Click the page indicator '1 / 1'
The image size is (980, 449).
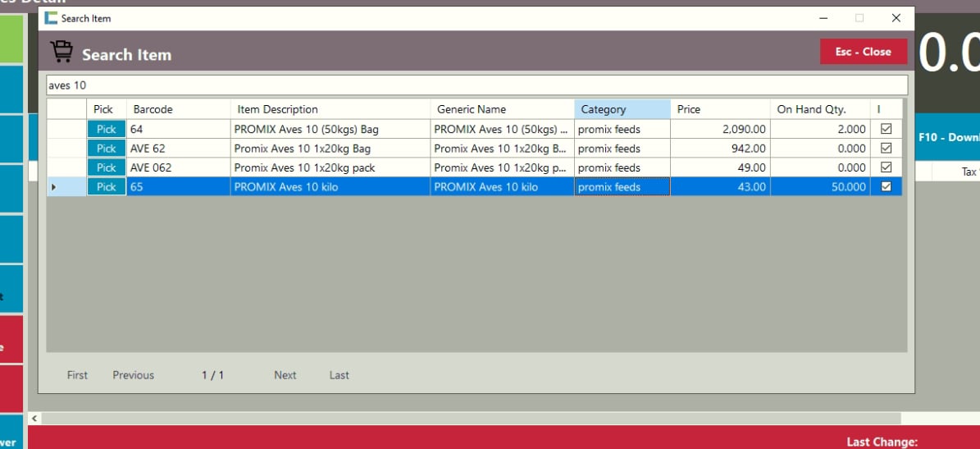click(212, 375)
